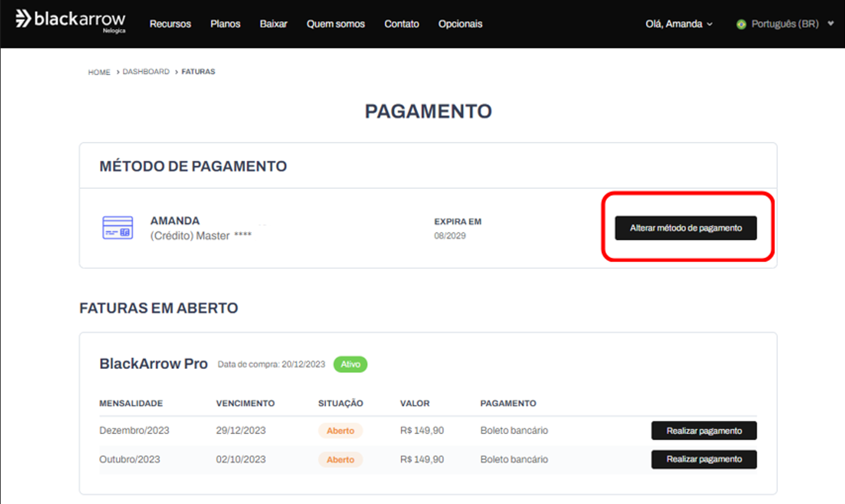Click the Brazil flag icon

741,25
